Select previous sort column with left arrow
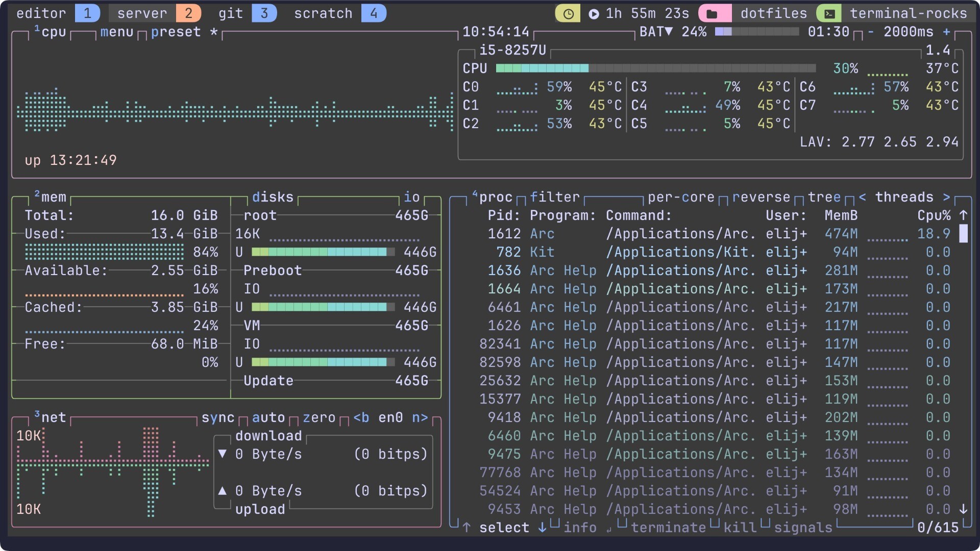Viewport: 980px width, 551px height. coord(862,197)
